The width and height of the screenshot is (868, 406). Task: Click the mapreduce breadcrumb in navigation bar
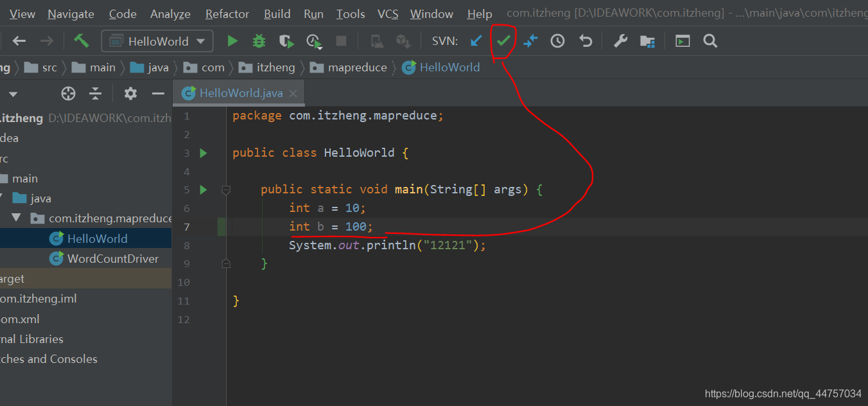357,67
